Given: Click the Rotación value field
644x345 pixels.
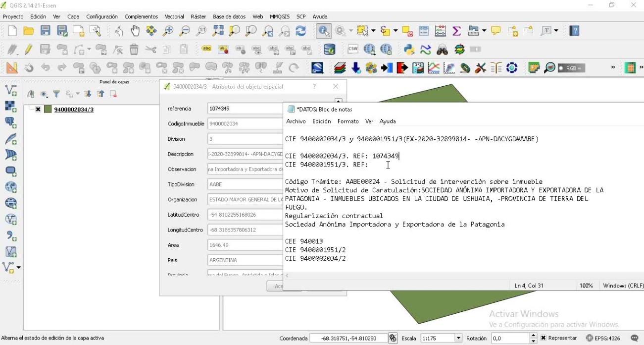Looking at the screenshot, I should [510, 338].
